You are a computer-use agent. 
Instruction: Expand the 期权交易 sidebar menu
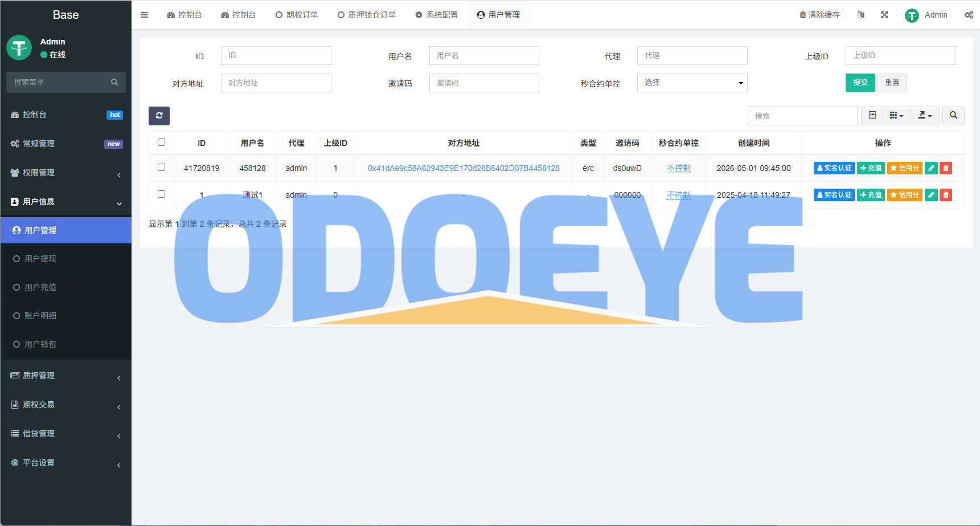point(65,405)
